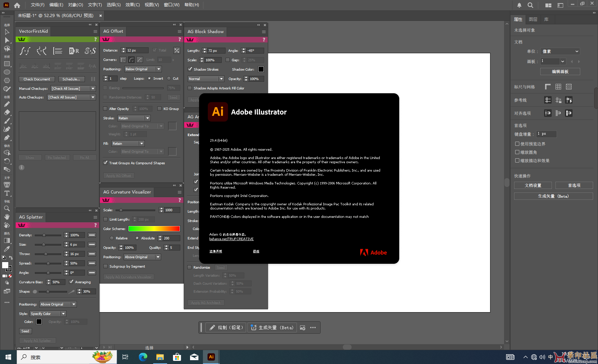Open the 效果(C) menu
Image resolution: width=598 pixels, height=364 pixels.
[133, 5]
